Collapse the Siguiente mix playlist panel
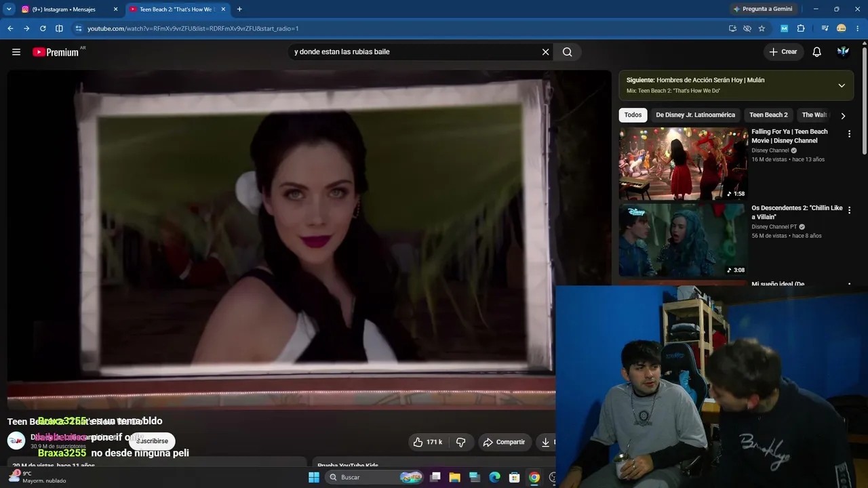868x488 pixels. (842, 85)
